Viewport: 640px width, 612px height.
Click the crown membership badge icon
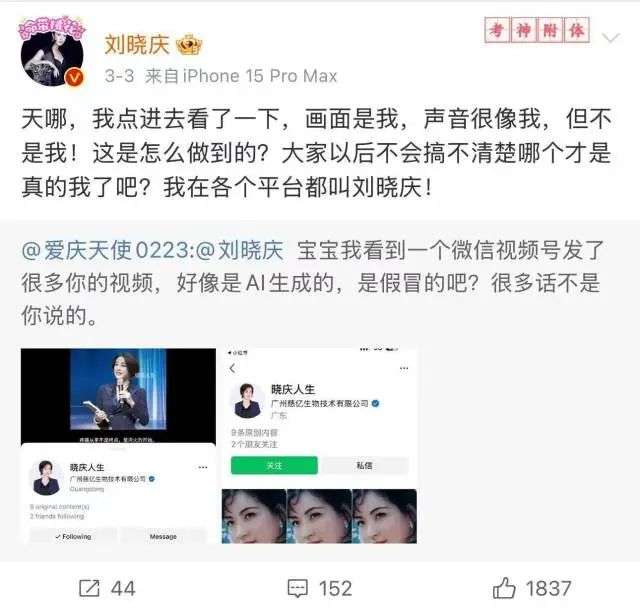189,45
